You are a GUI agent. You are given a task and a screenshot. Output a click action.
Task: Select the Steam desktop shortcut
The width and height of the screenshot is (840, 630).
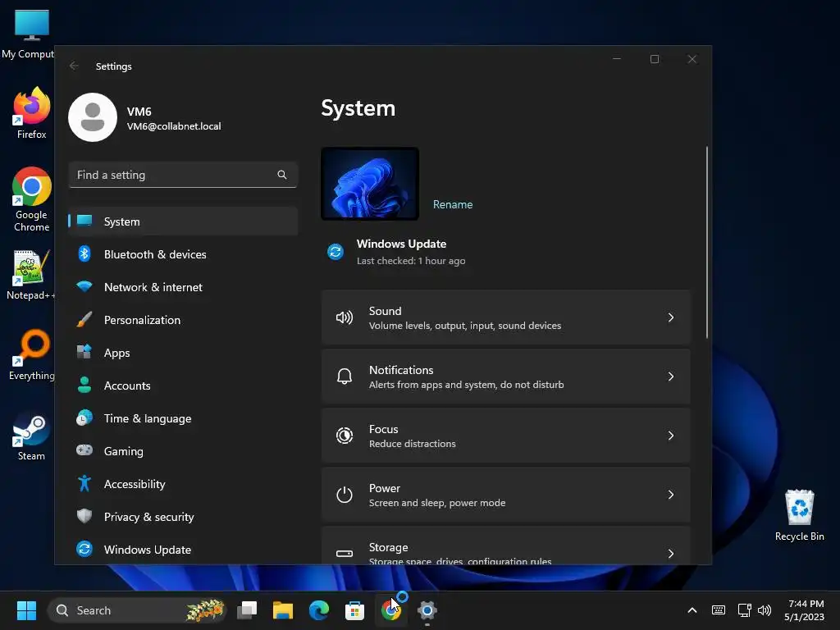tap(32, 436)
